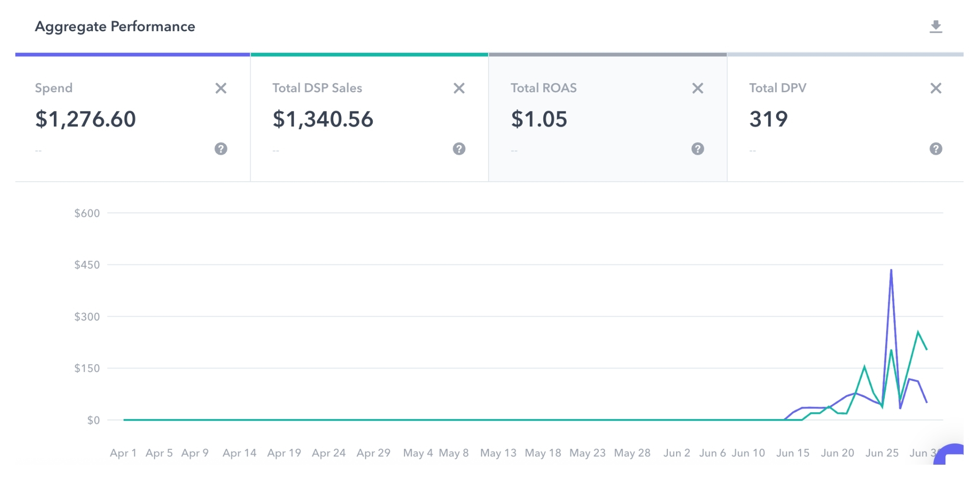The width and height of the screenshot is (980, 481).
Task: Click the purple Spend line's highest peak
Action: (x=891, y=271)
